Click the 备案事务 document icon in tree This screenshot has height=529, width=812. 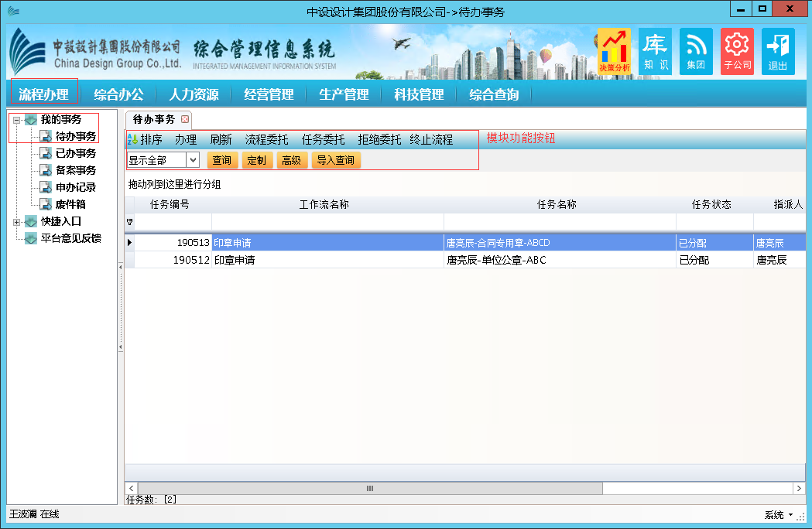46,170
